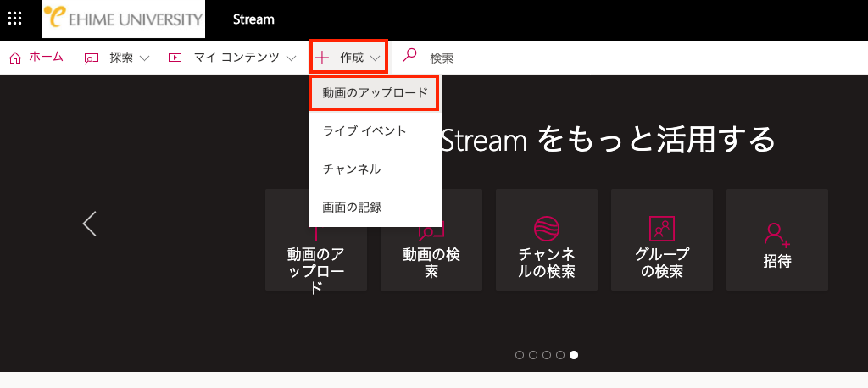Select the third carousel dot
Viewport: 868px width, 388px height.
click(x=547, y=355)
